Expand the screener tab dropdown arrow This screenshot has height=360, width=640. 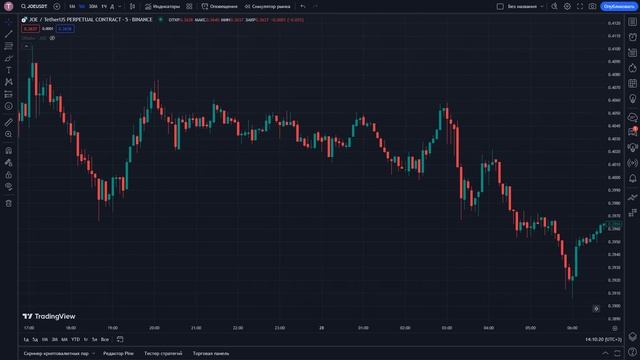coord(93,353)
